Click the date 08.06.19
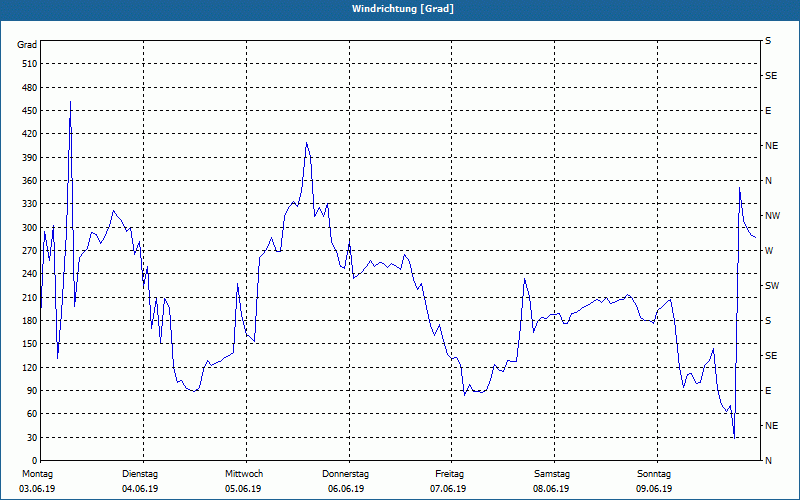Screen dimensions: 800x500 click(x=552, y=489)
